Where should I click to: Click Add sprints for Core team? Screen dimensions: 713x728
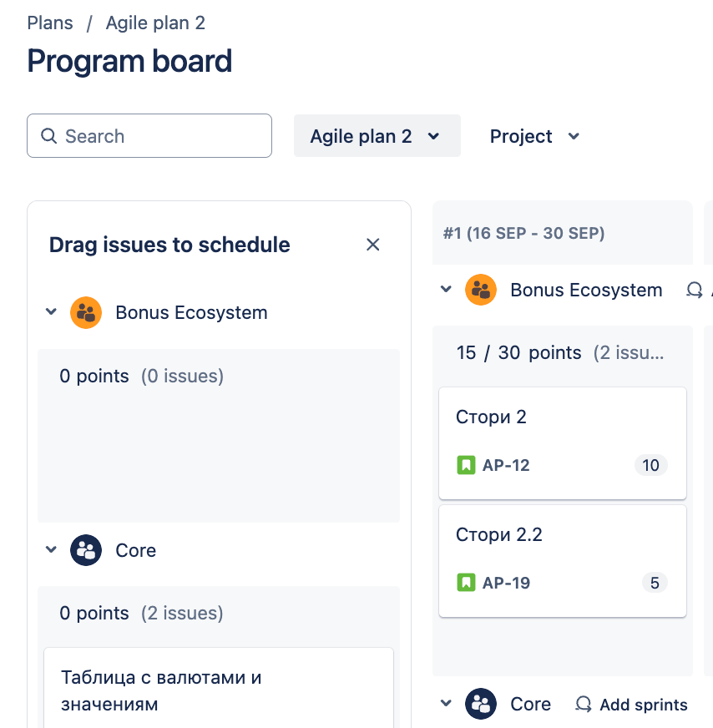point(632,705)
